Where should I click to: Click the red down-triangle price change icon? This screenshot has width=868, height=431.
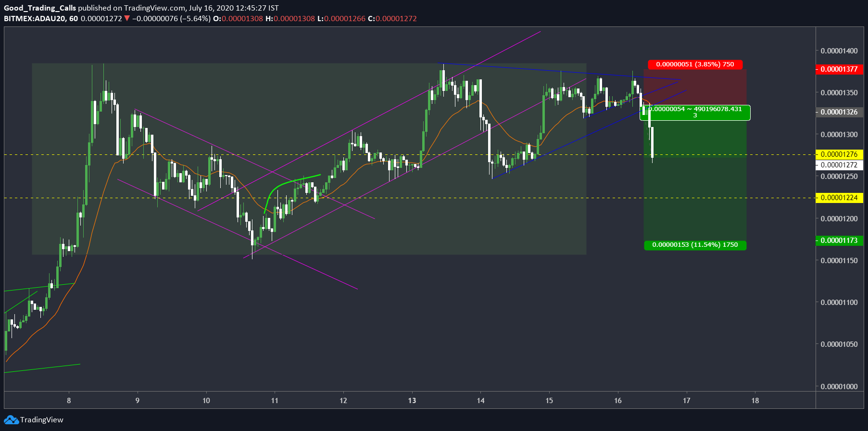127,18
